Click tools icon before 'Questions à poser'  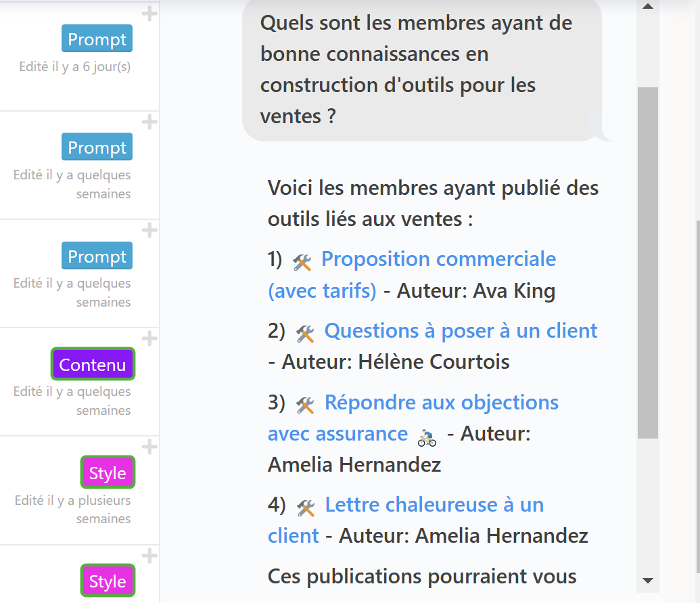305,333
